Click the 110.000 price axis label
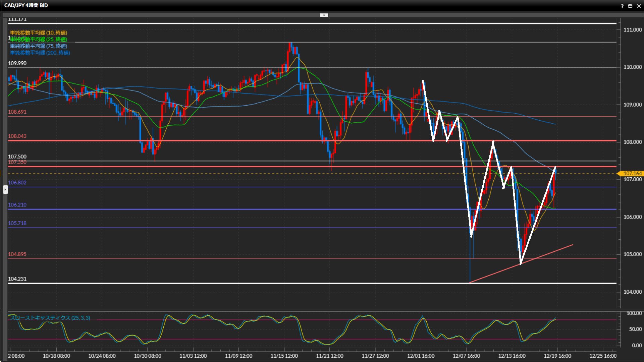The width and height of the screenshot is (644, 362). coord(632,67)
